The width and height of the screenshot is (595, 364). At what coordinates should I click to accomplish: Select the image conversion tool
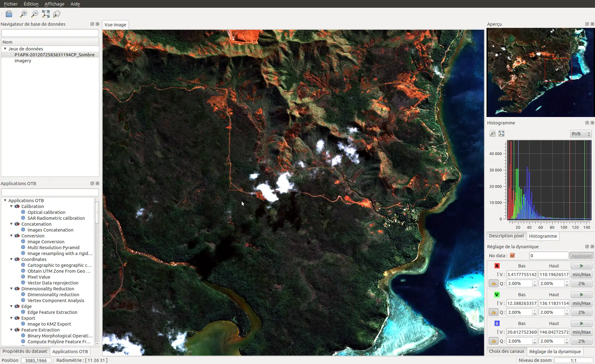pyautogui.click(x=46, y=241)
